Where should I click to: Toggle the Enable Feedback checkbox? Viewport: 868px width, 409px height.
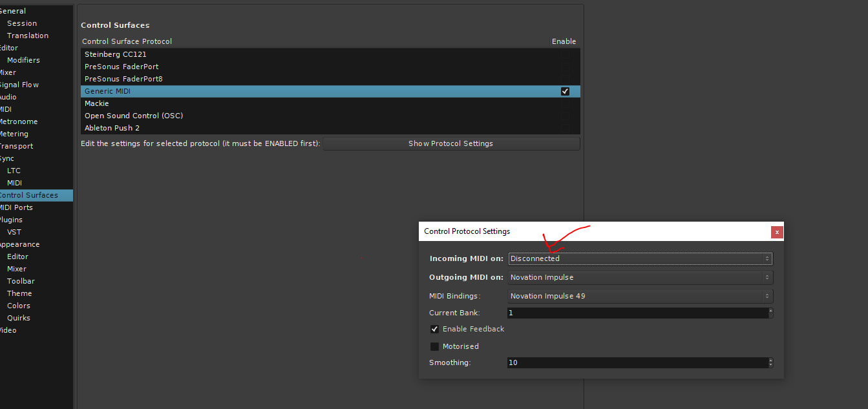pyautogui.click(x=434, y=330)
